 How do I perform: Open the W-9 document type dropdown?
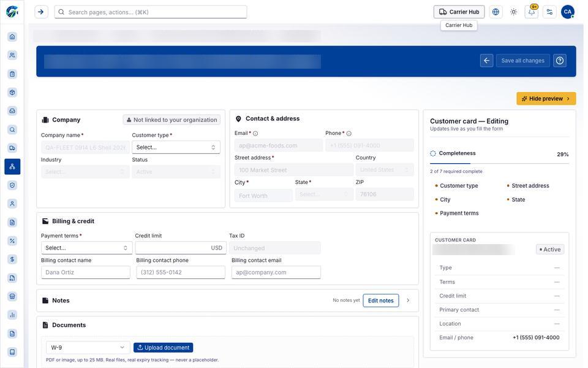(88, 347)
